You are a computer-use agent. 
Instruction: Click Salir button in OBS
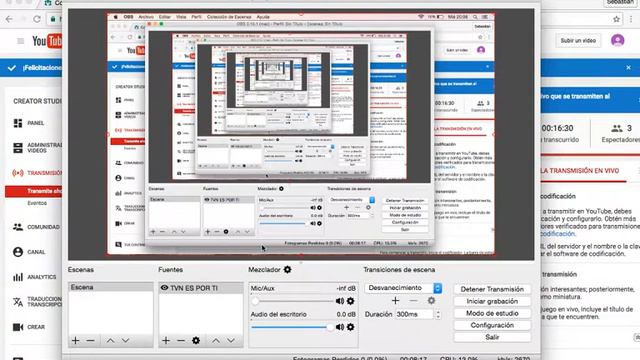tap(492, 337)
